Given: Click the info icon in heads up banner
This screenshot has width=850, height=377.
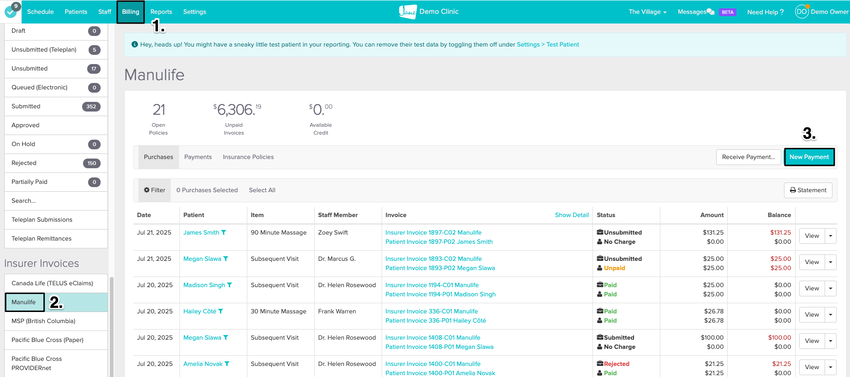Looking at the screenshot, I should coord(134,44).
